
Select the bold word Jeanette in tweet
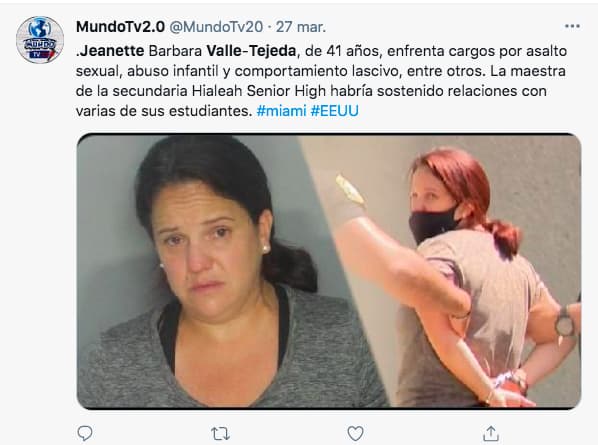click(x=112, y=51)
